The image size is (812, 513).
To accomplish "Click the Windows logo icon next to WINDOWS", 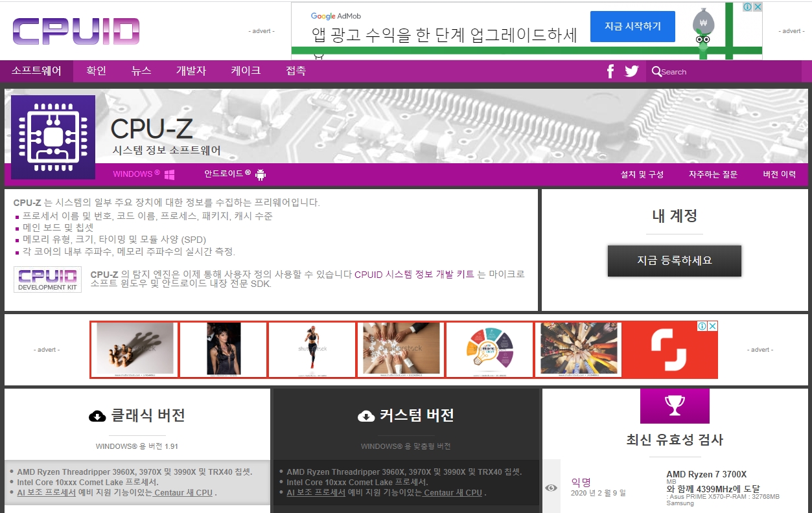I will click(169, 175).
